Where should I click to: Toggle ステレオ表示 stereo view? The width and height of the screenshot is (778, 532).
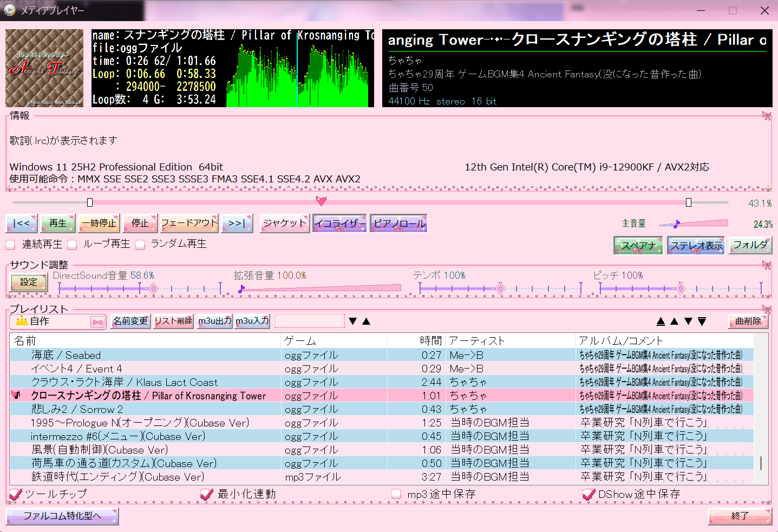696,245
